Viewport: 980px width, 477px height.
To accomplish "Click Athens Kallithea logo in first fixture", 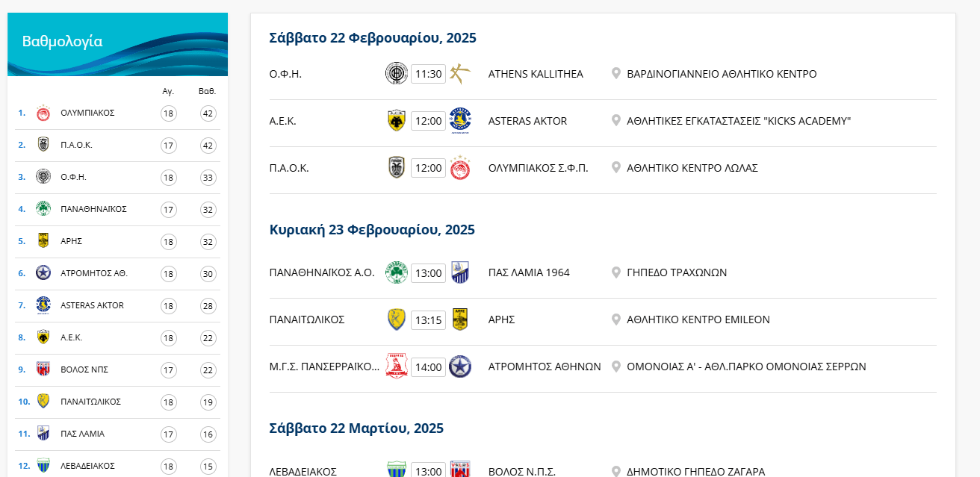I will point(460,74).
